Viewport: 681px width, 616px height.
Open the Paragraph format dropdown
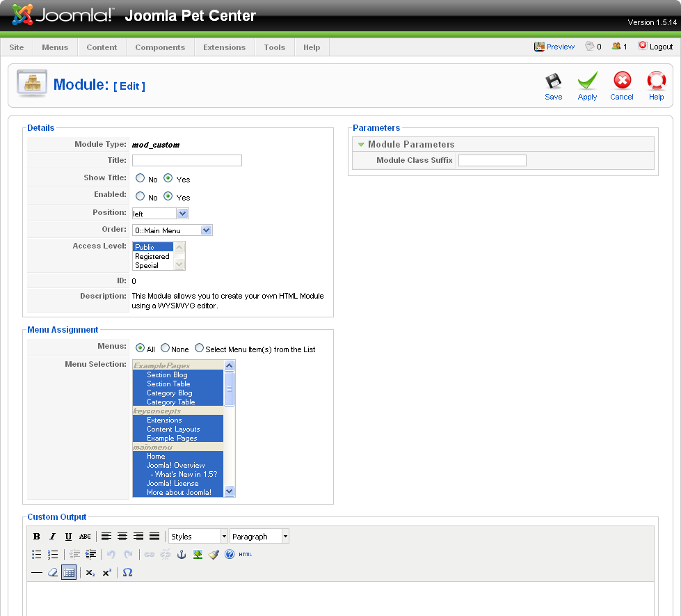coord(259,537)
